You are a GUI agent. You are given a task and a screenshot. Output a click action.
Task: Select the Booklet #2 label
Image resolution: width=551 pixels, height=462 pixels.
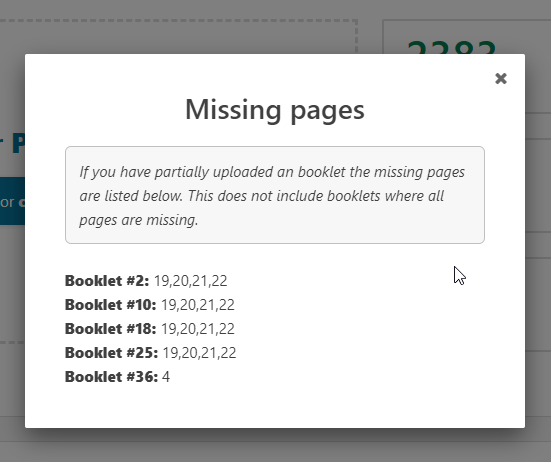coord(107,281)
